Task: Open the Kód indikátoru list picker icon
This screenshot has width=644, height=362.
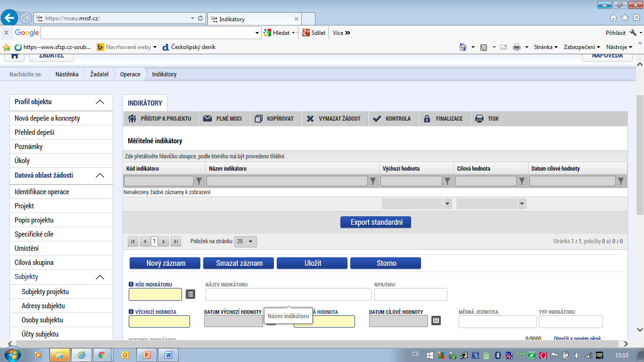Action: [x=190, y=294]
